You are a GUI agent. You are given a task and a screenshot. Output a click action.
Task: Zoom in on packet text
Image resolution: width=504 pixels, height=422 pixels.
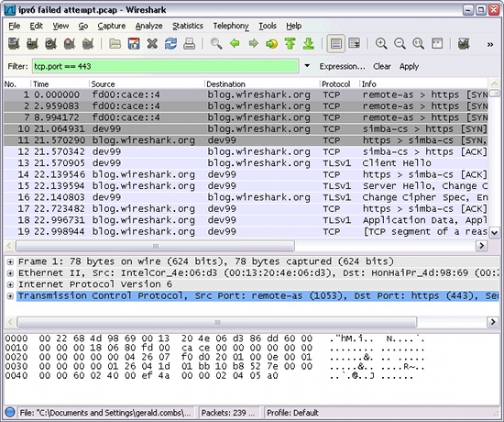(381, 43)
